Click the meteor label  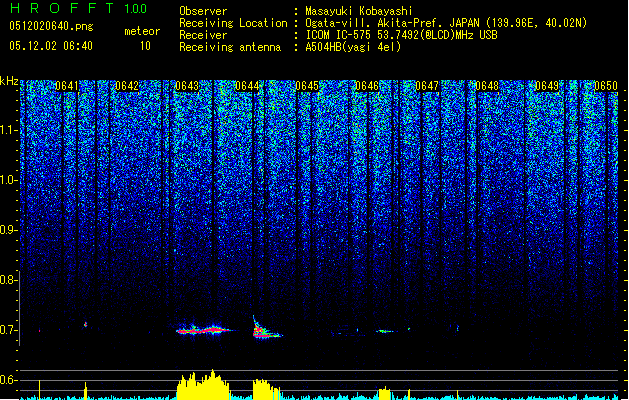click(142, 31)
